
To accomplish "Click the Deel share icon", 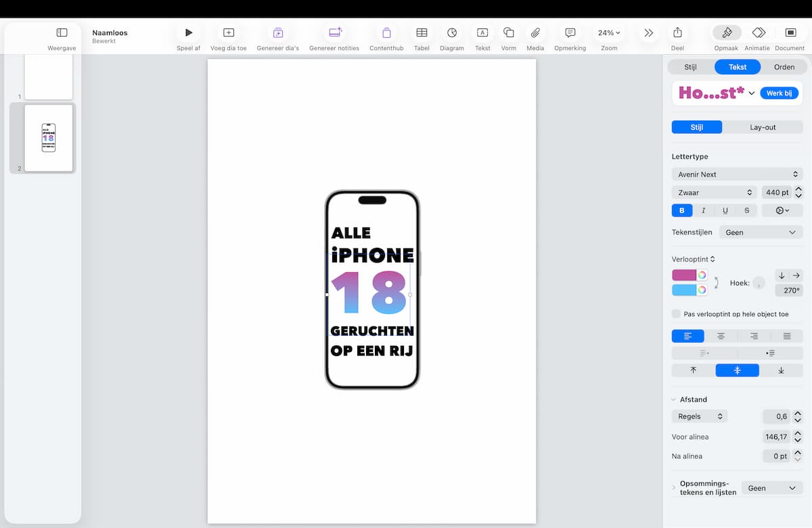I will click(x=677, y=32).
